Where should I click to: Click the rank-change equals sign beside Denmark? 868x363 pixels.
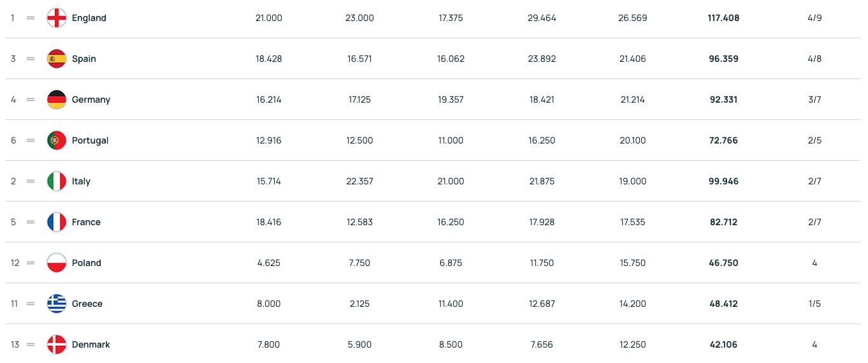pyautogui.click(x=31, y=344)
